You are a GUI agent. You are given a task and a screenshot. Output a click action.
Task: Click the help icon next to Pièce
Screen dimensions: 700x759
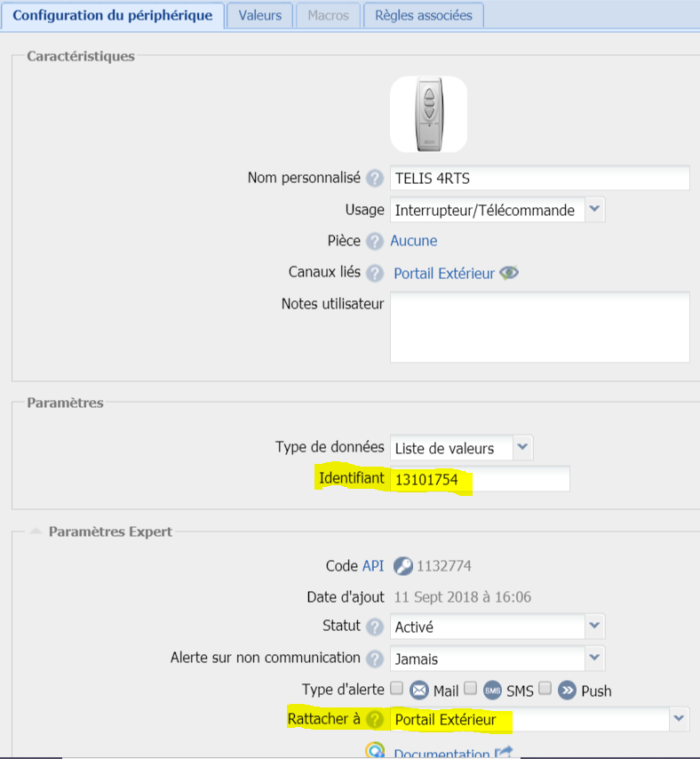pos(375,241)
